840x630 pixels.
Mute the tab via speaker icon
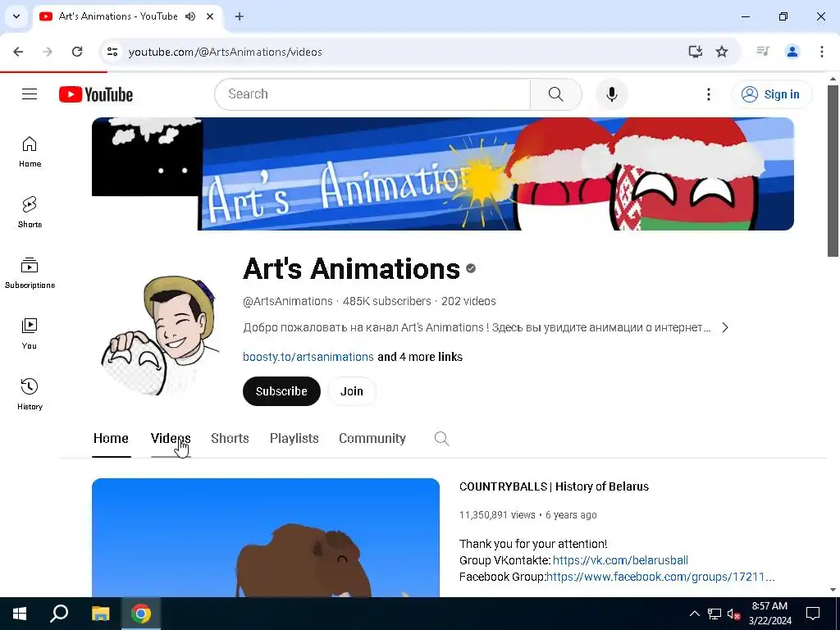190,16
